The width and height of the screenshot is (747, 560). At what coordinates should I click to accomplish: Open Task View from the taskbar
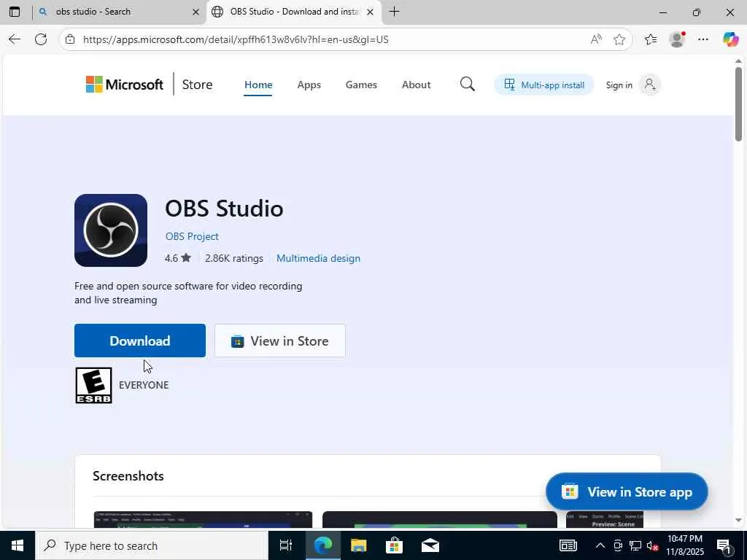point(286,545)
